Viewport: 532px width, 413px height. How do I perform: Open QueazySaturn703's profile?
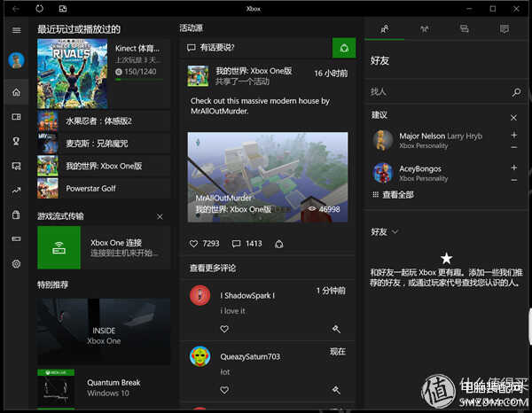point(250,356)
